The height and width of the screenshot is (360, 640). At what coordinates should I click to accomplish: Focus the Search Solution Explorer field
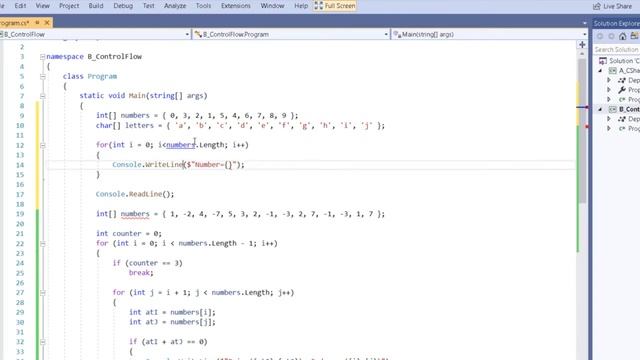click(x=616, y=49)
